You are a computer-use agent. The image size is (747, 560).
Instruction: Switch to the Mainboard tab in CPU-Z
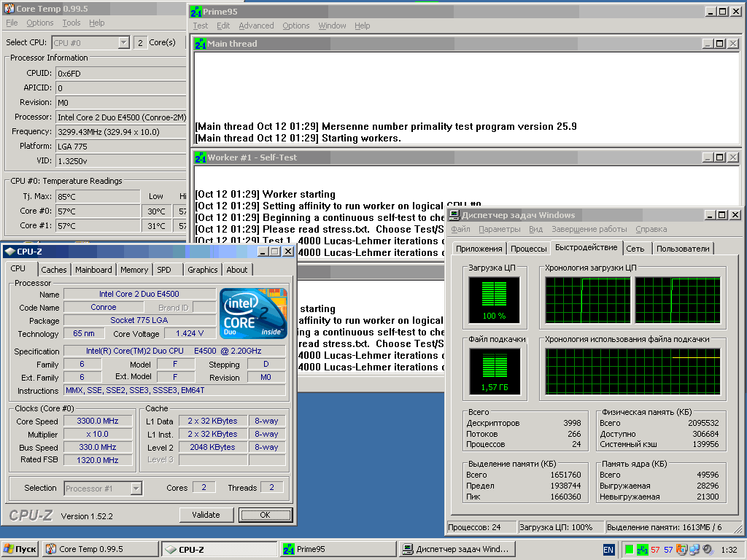tap(94, 270)
